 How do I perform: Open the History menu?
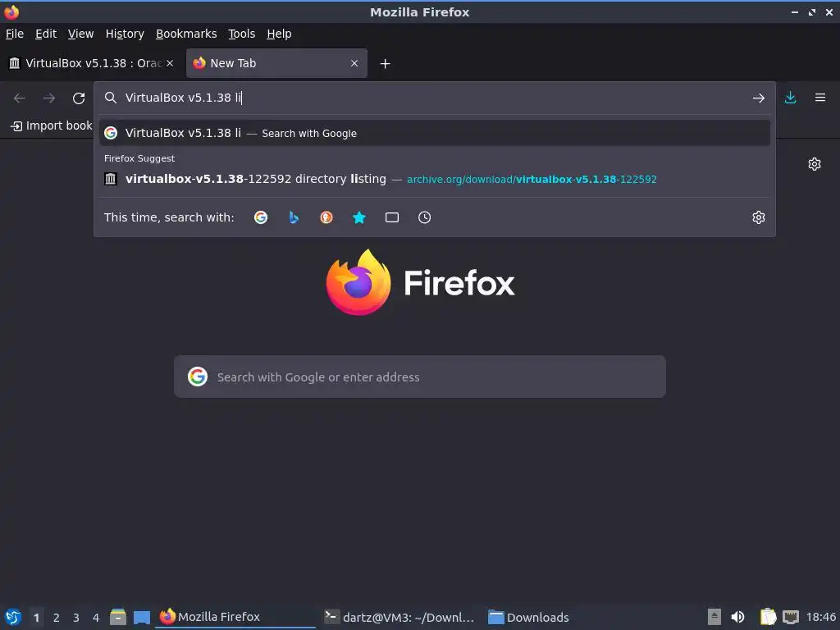pyautogui.click(x=125, y=34)
